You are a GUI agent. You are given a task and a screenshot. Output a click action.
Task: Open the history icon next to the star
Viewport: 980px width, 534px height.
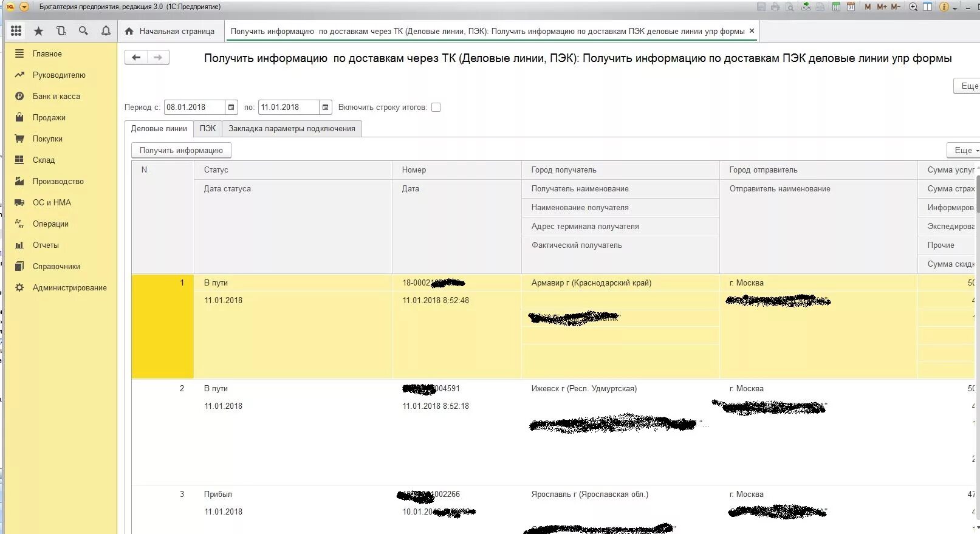tap(61, 31)
